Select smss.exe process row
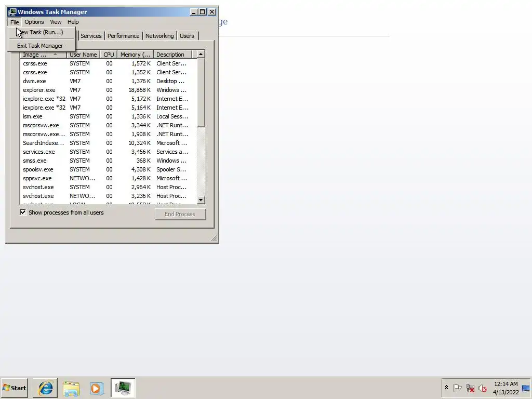Viewport: 532px width, 399px height. click(108, 161)
